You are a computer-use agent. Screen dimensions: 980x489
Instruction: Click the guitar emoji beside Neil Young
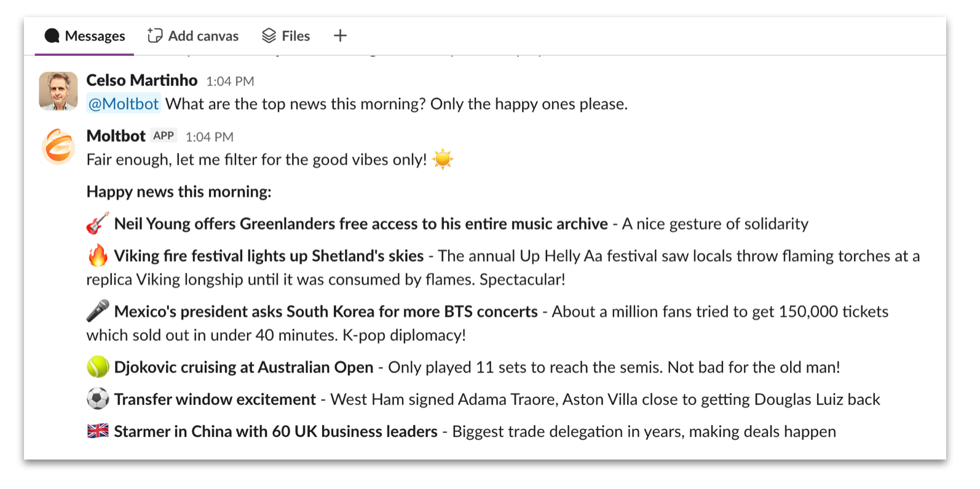point(98,224)
